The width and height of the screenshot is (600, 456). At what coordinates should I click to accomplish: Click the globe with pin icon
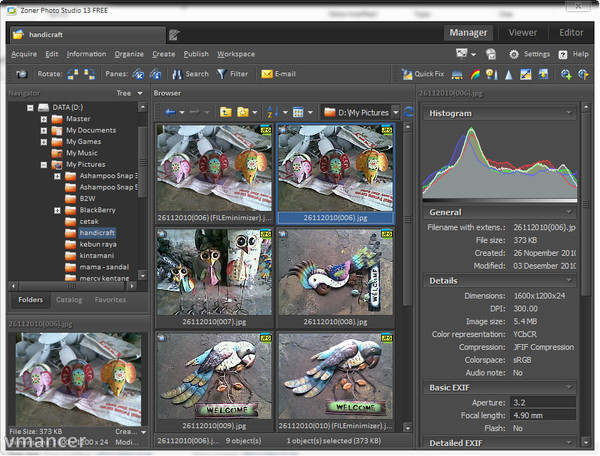coord(583,74)
